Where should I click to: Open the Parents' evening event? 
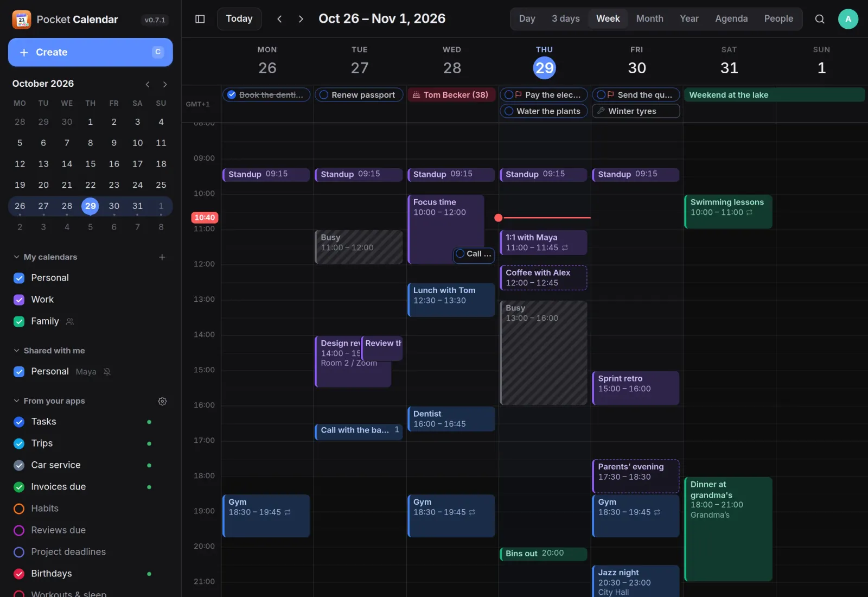635,476
